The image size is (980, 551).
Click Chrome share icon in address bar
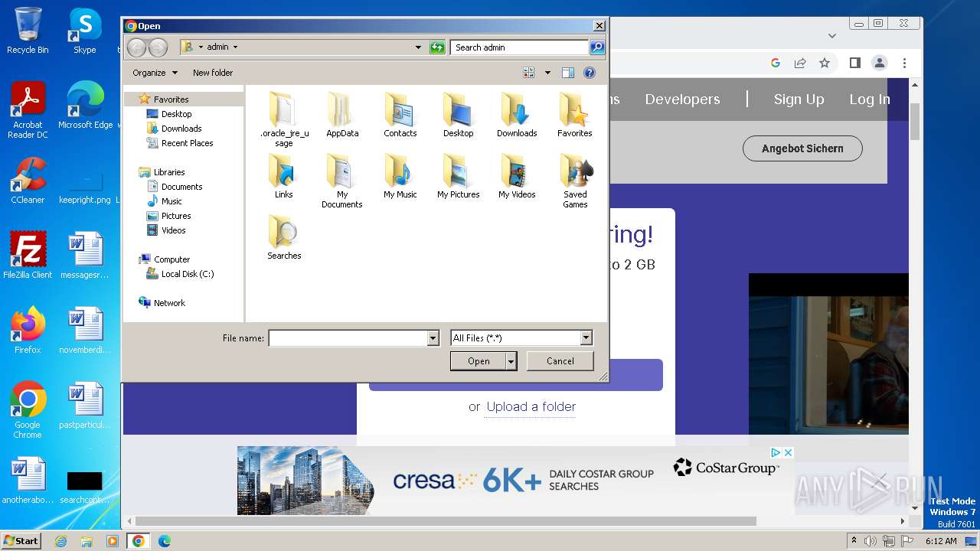point(800,63)
